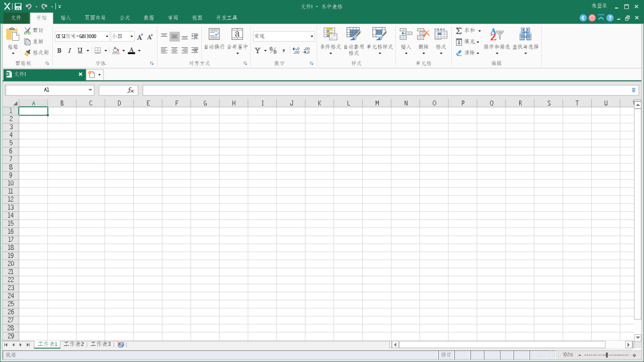
Task: Open the number format (常规) dropdown
Action: click(x=311, y=36)
